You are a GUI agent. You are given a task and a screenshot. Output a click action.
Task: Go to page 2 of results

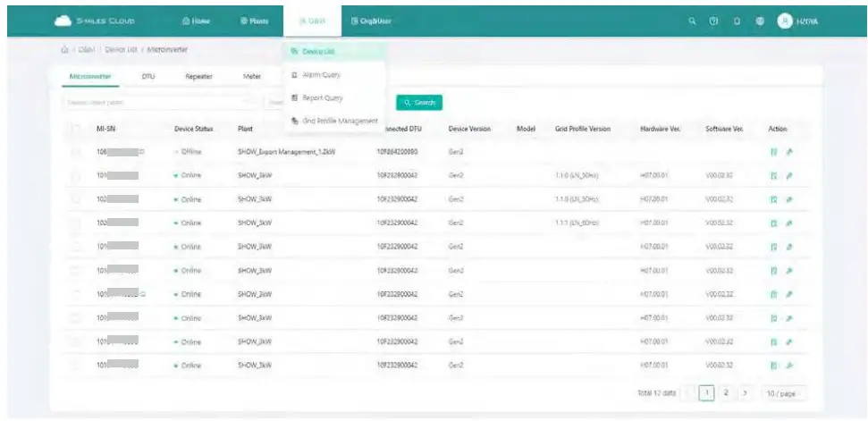726,393
